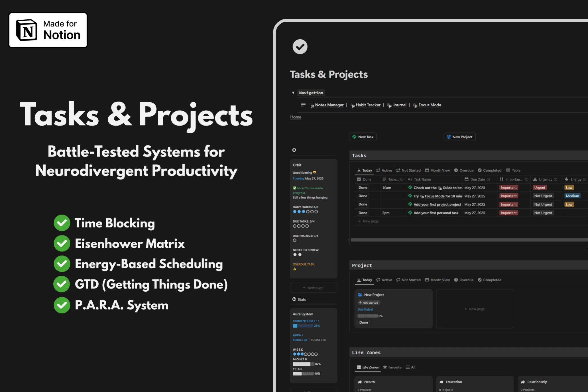Click New page under the Tasks list

(x=368, y=221)
